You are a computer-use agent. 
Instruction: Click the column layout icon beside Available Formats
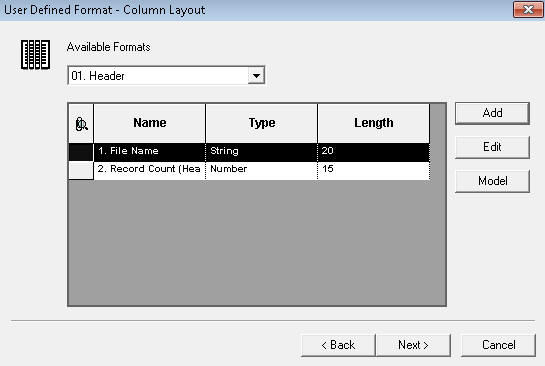[x=35, y=54]
